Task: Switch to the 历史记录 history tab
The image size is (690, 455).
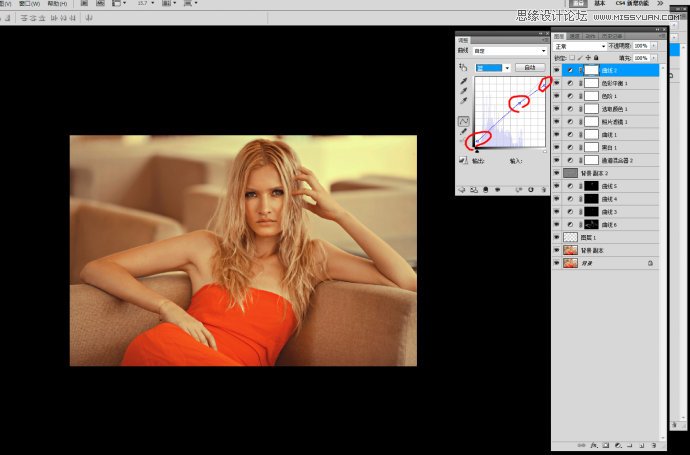Action: pyautogui.click(x=612, y=36)
